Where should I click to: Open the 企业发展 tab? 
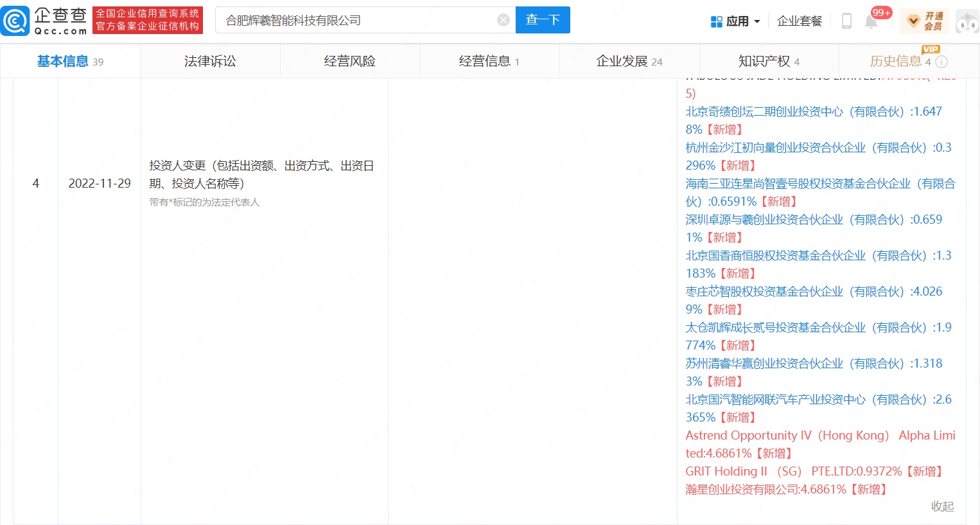622,61
